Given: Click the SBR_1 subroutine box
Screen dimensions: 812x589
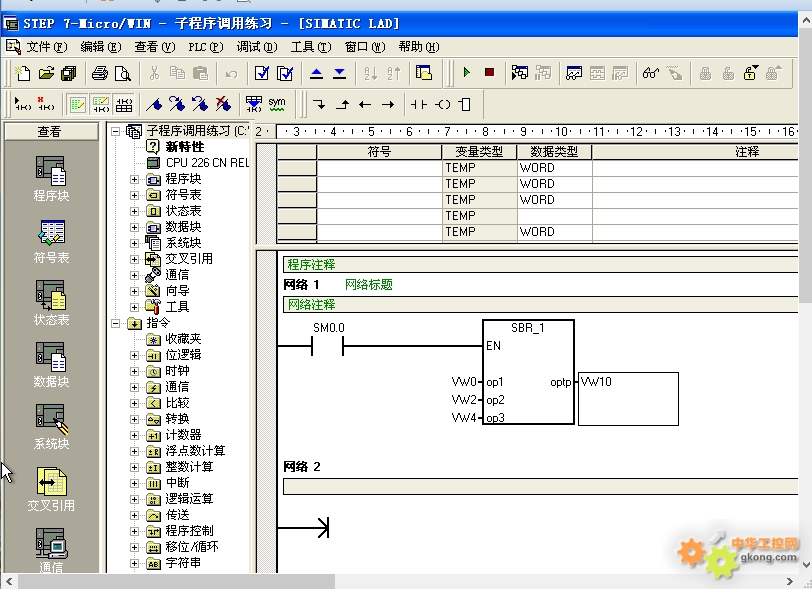Looking at the screenshot, I should pos(528,372).
